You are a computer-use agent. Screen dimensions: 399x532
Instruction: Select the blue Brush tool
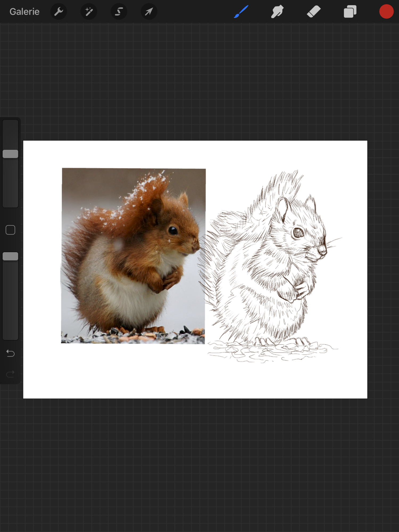point(241,12)
